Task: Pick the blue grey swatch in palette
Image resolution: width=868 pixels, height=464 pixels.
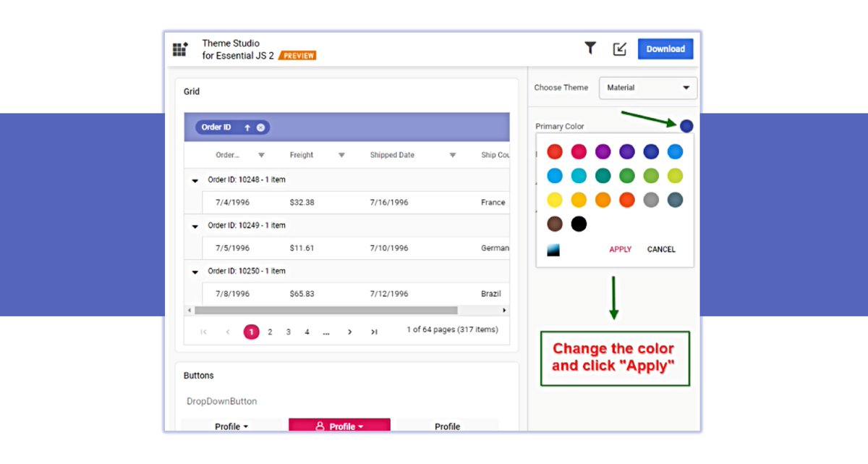Action: pos(675,200)
